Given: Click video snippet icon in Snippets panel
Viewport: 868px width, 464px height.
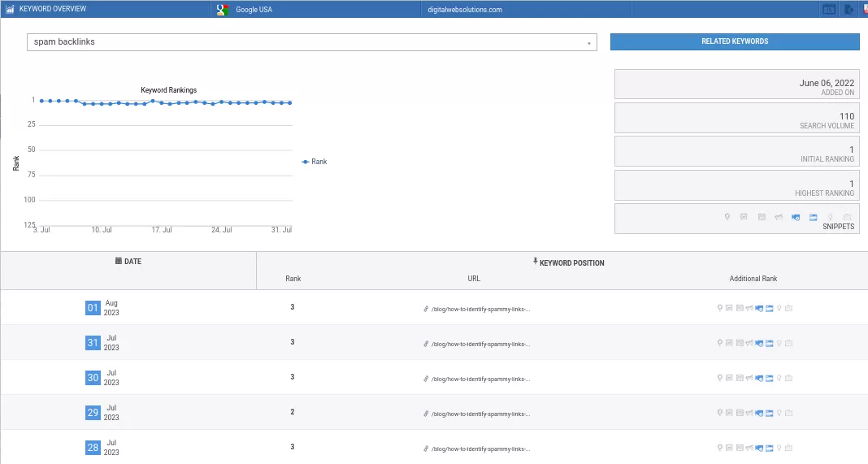Looking at the screenshot, I should (x=796, y=217).
